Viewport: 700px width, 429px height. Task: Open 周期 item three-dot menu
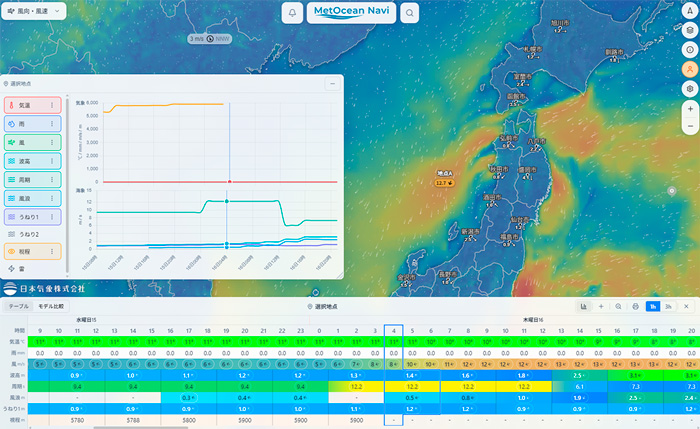pos(52,179)
